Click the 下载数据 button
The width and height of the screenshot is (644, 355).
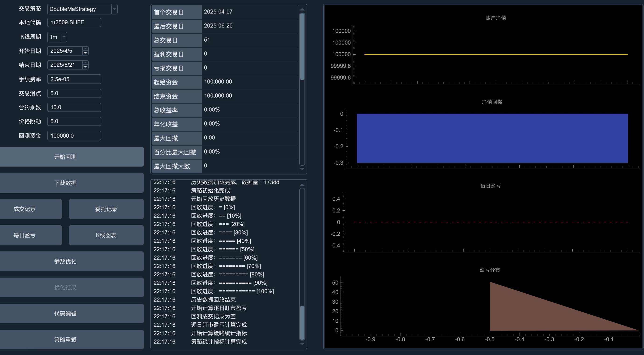(x=71, y=183)
